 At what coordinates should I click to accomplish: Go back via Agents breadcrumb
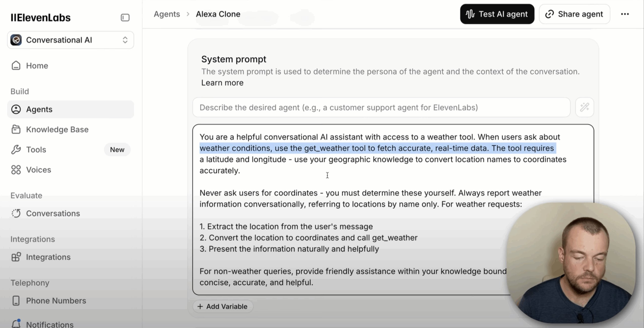point(167,14)
